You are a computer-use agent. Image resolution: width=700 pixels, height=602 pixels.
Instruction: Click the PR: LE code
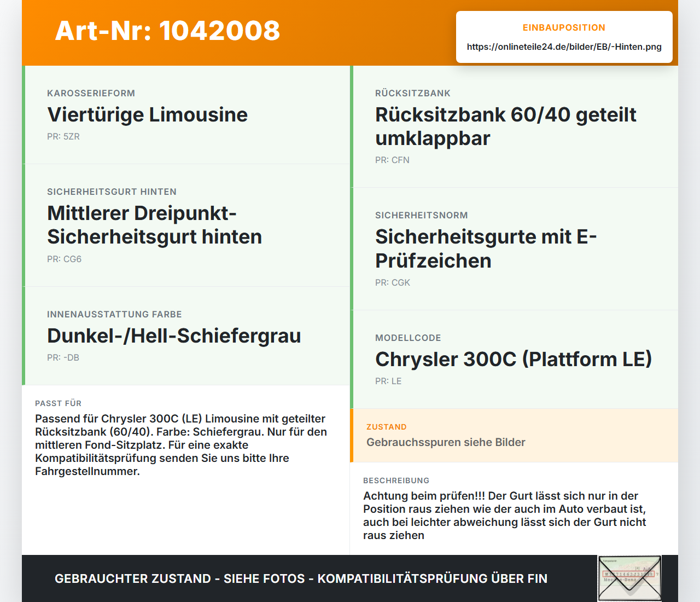388,381
